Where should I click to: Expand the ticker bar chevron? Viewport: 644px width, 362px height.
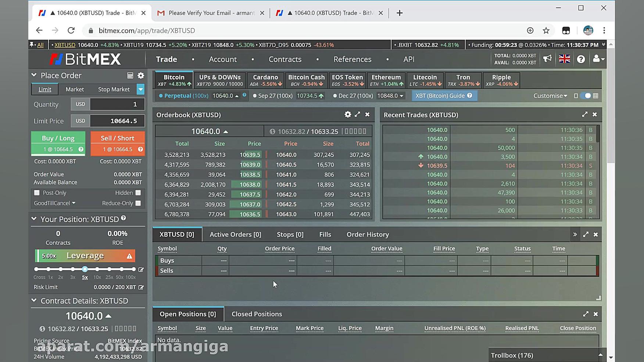[603, 44]
